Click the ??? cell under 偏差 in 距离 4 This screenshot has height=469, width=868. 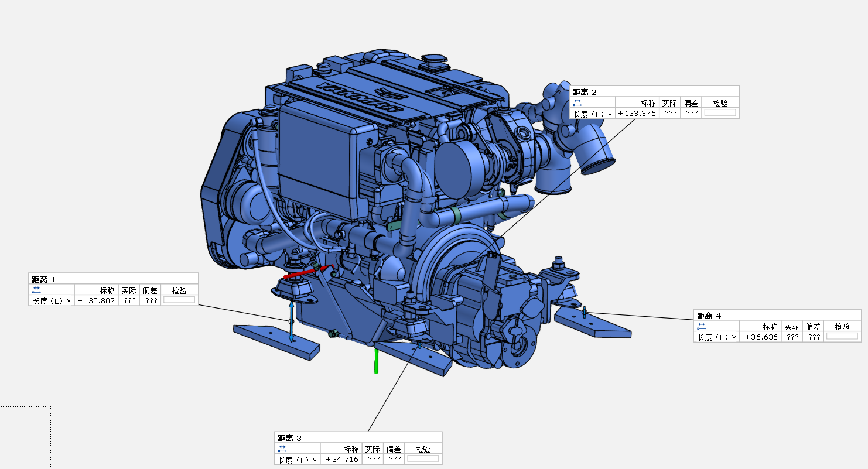tap(814, 337)
